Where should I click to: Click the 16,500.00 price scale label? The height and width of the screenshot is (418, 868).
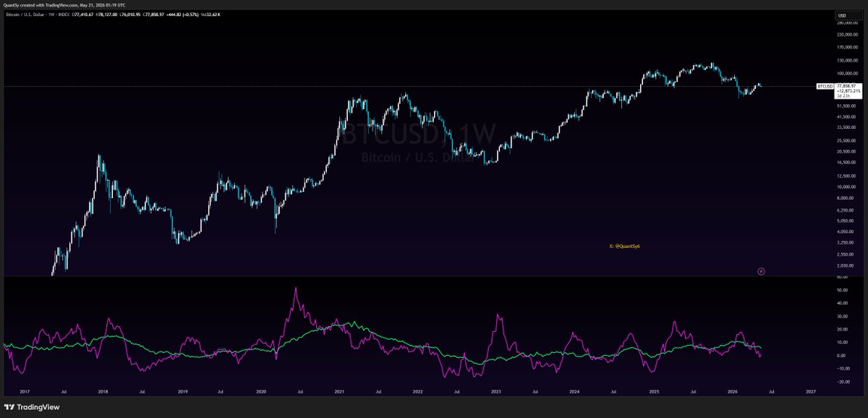tap(846, 163)
